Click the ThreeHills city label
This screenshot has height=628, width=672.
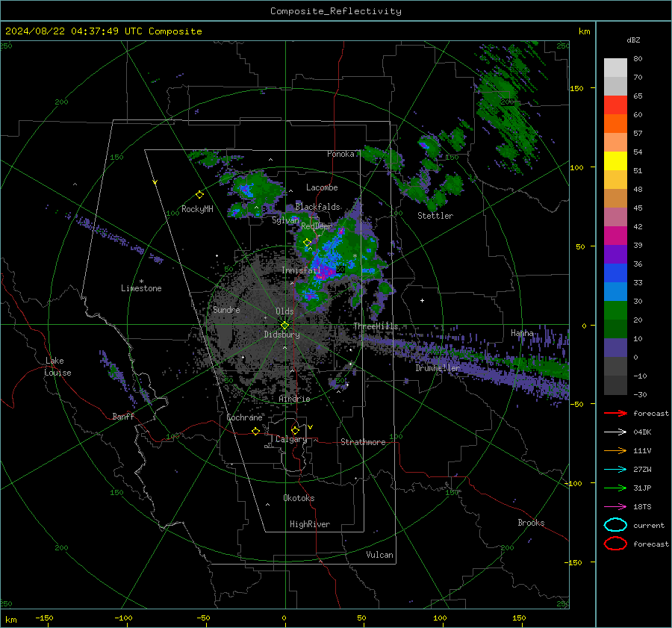coord(376,326)
